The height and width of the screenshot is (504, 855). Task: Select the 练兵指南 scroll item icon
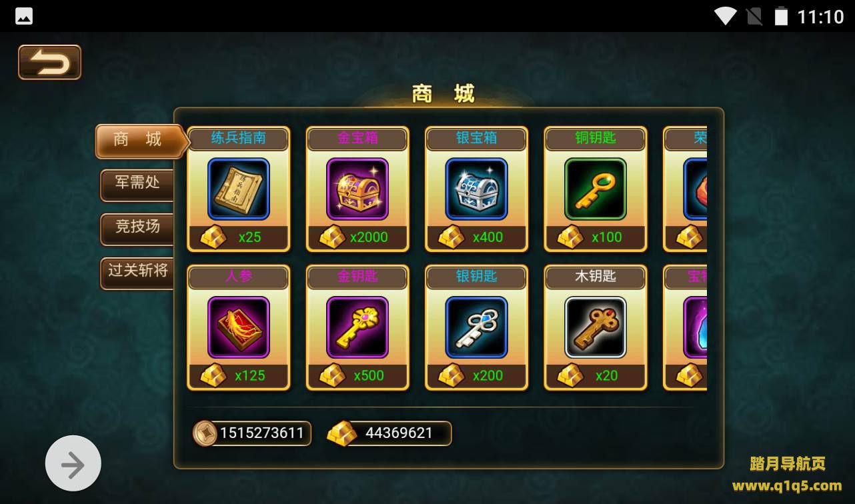pos(239,189)
